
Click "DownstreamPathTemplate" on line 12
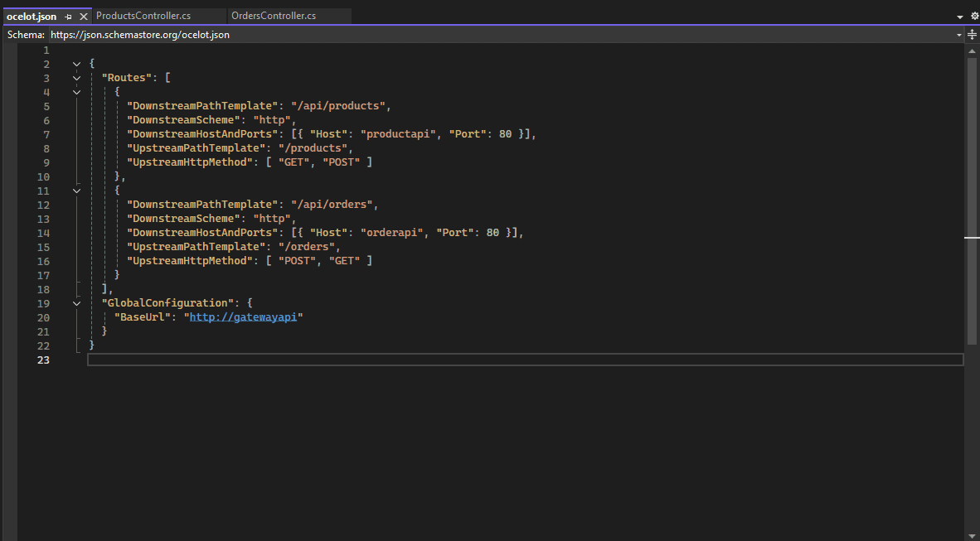202,205
